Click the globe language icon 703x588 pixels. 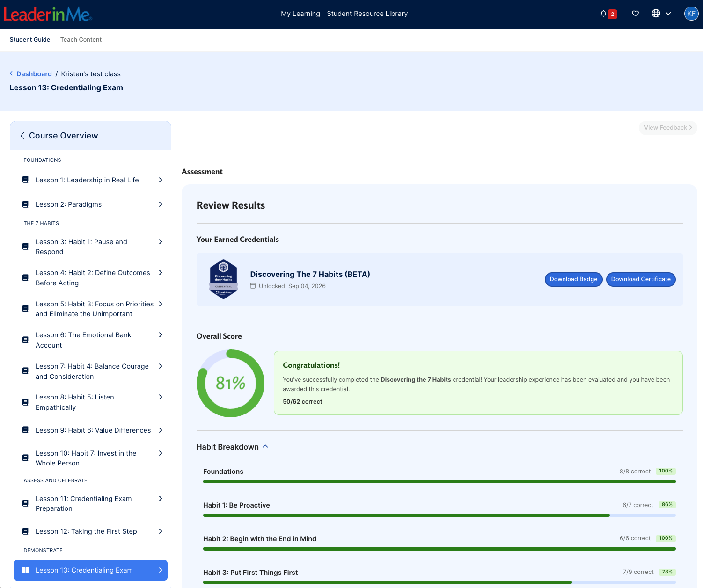coord(656,14)
